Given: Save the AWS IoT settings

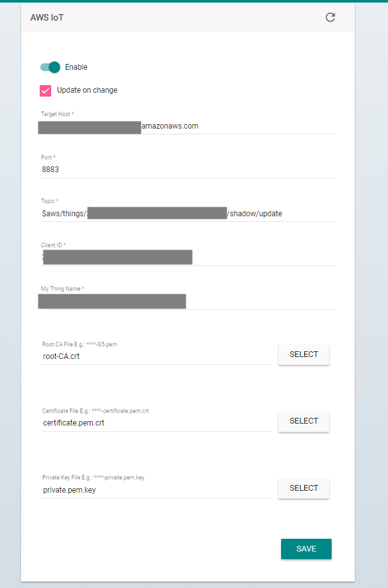Looking at the screenshot, I should [x=306, y=549].
